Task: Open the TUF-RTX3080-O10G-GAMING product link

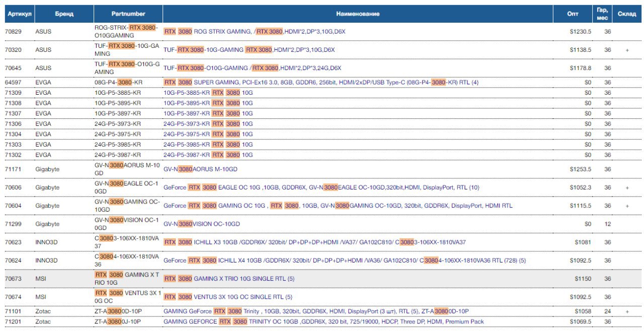Action: (253, 68)
